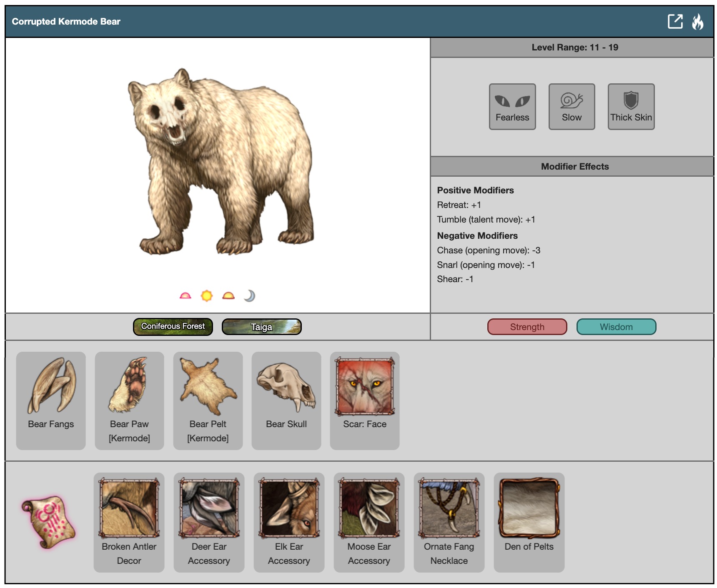The image size is (717, 588).
Task: Select the Ornate Fang Necklace item
Action: coord(449,522)
